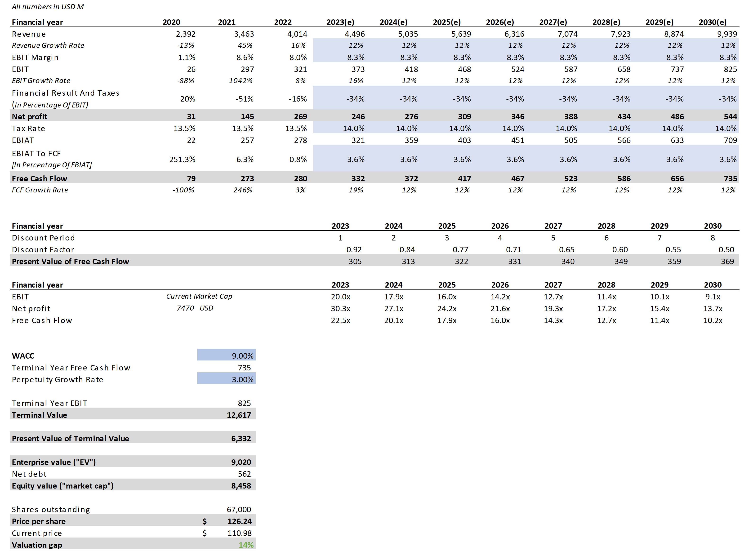Select Shares outstanding value 67,000
This screenshot has height=560, width=753.
(239, 510)
